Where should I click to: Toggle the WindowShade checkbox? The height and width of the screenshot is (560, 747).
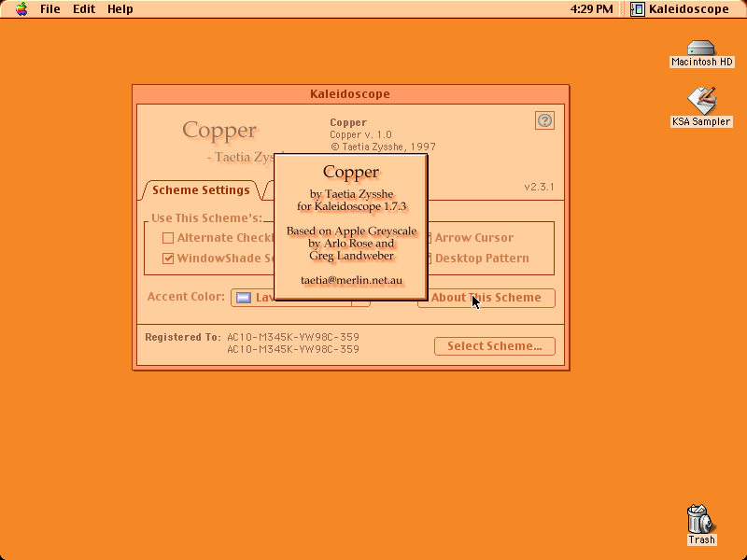click(x=168, y=259)
